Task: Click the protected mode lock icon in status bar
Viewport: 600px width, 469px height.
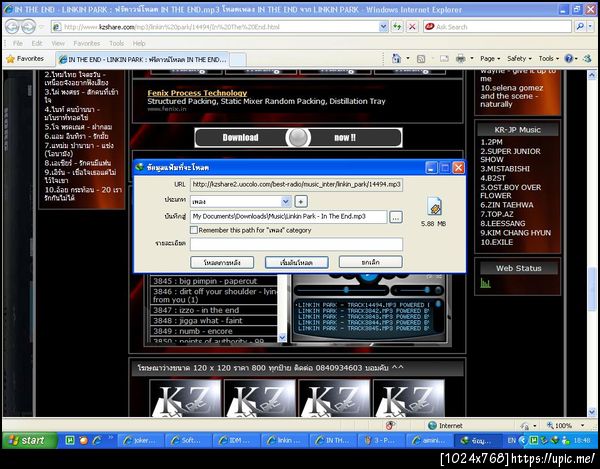Action: coord(525,426)
